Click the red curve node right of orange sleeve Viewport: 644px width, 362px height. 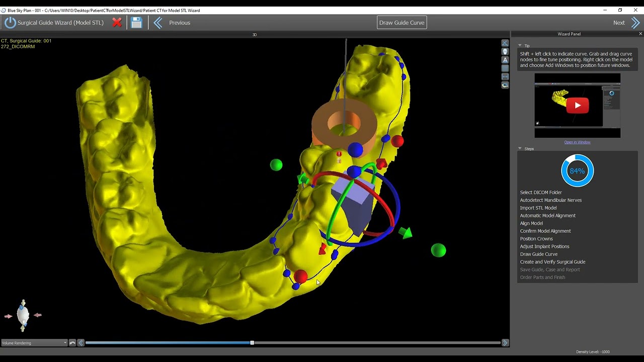tap(397, 141)
